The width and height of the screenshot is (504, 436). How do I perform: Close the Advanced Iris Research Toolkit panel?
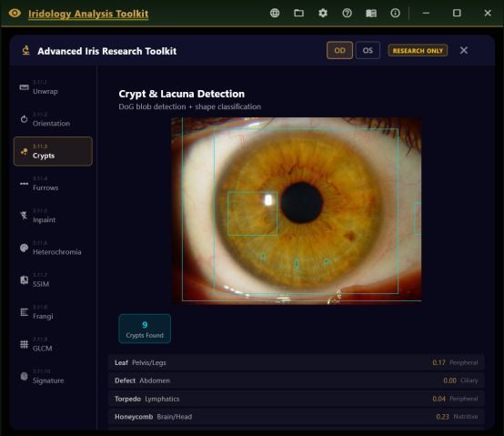(463, 50)
